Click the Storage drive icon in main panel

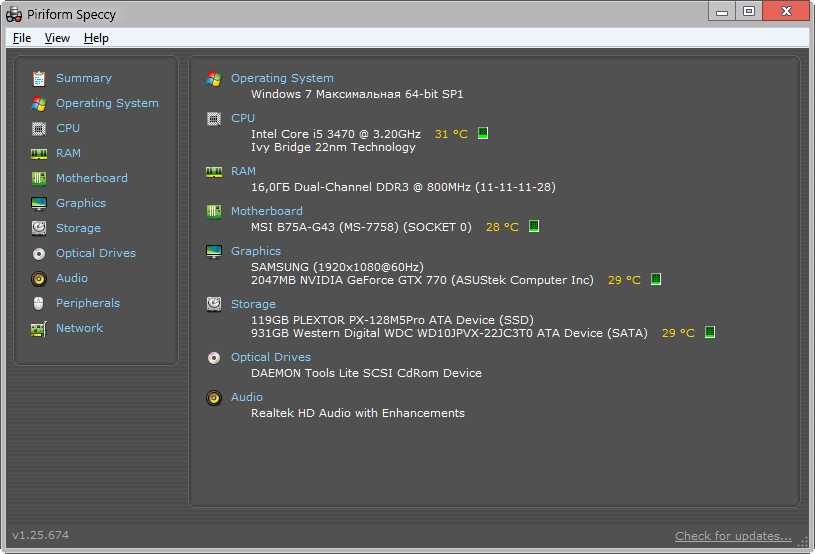[214, 304]
